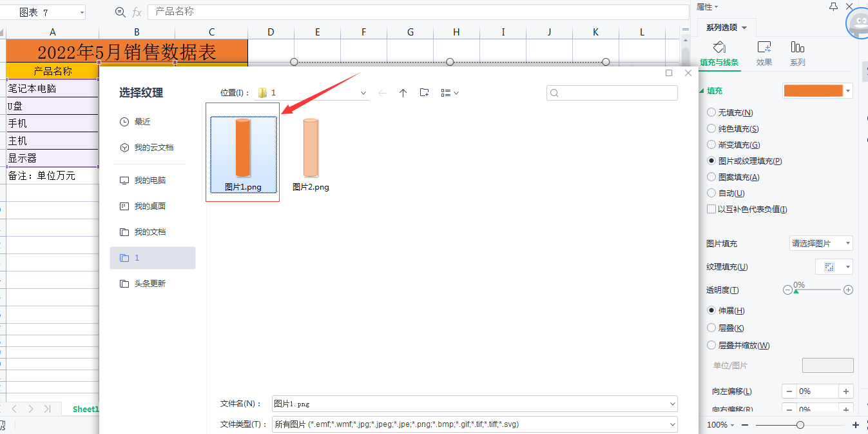Go to next sheet arrow
The height and width of the screenshot is (434, 868).
coord(30,409)
